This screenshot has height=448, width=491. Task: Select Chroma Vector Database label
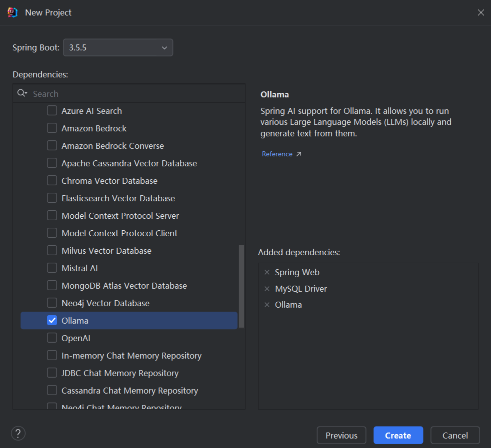pos(109,181)
